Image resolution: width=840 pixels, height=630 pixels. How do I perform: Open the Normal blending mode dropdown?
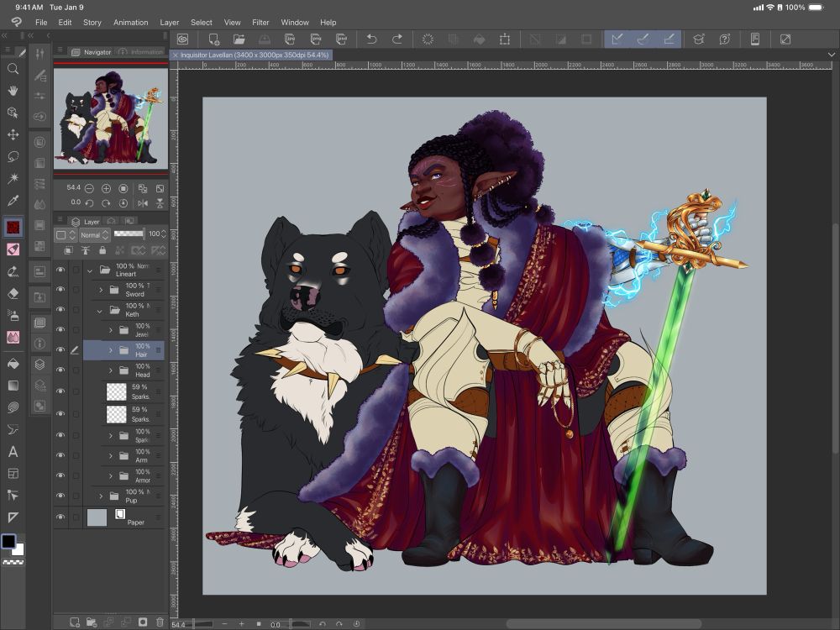point(94,234)
